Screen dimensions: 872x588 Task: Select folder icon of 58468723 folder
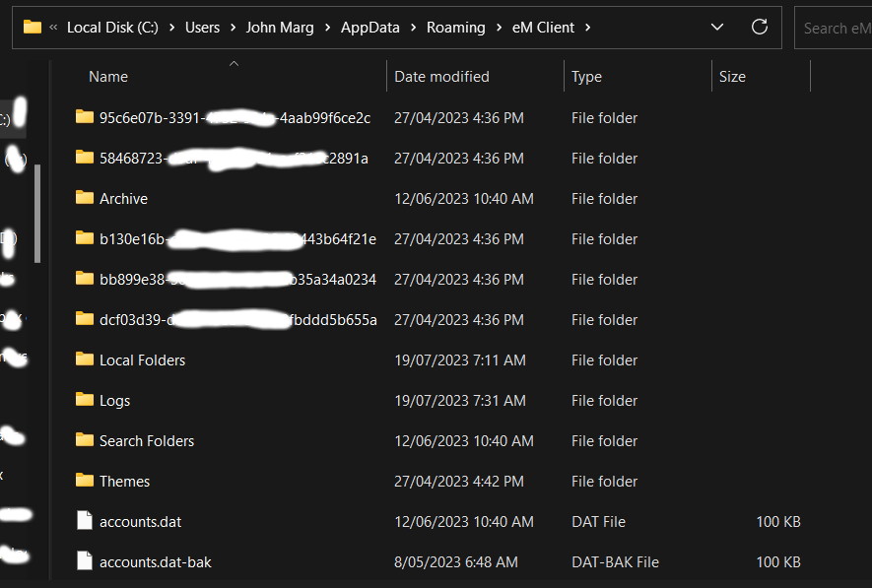pyautogui.click(x=85, y=158)
